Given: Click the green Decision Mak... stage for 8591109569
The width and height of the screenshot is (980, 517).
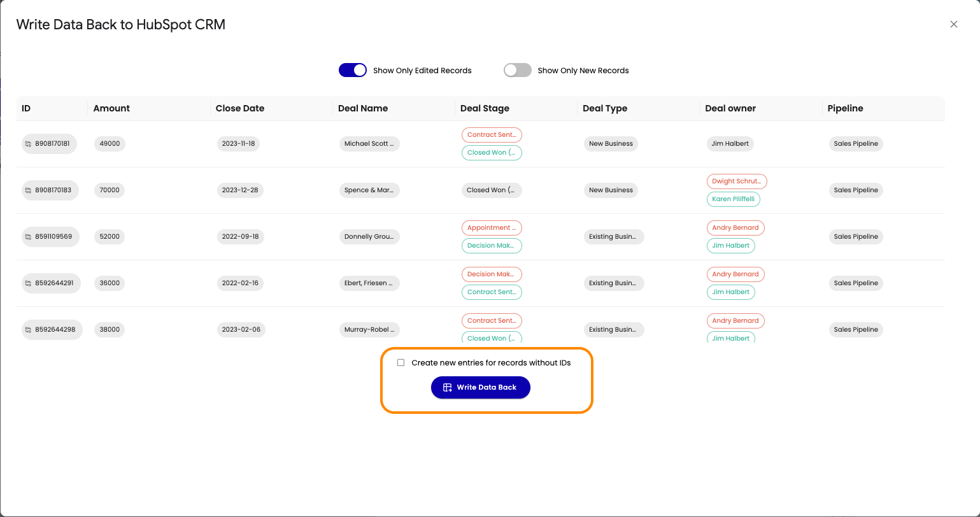Looking at the screenshot, I should pyautogui.click(x=492, y=246).
